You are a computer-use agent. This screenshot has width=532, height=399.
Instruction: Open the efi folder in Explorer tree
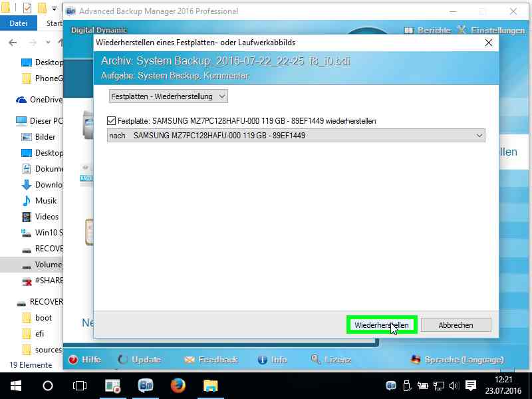coord(33,334)
